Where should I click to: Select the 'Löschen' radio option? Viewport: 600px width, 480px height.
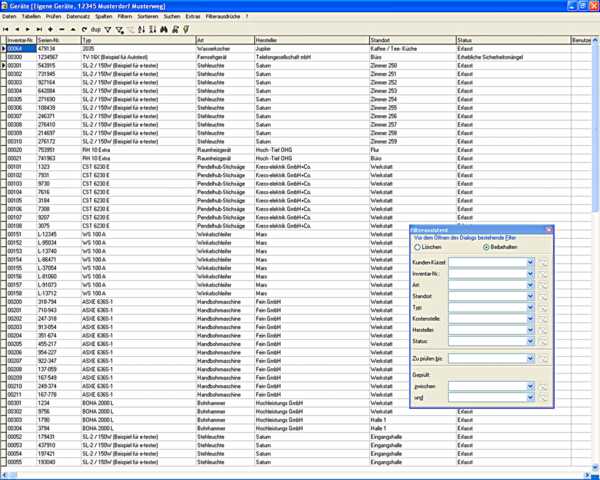tap(418, 245)
